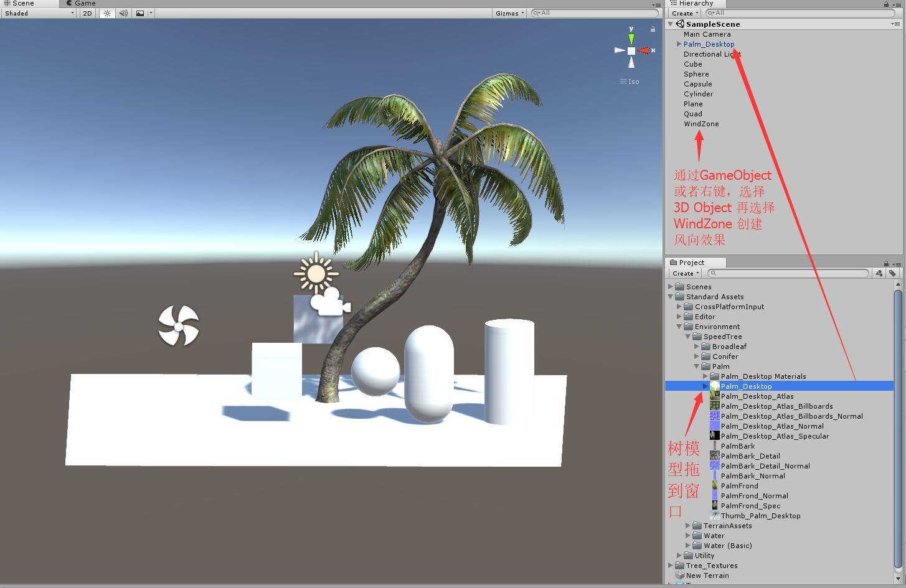The width and height of the screenshot is (906, 588).
Task: Click the WindZone fan gizmo in Scene view
Action: click(179, 325)
